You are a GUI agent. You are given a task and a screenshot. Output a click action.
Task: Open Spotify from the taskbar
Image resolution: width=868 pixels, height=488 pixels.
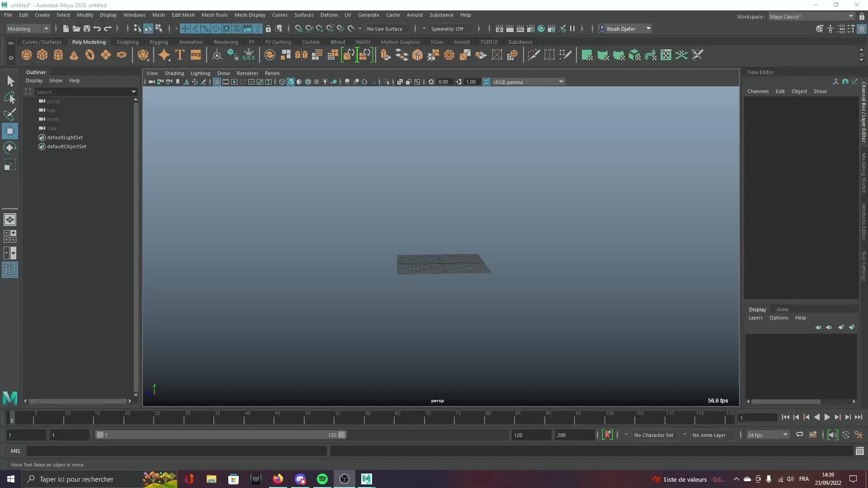click(322, 479)
